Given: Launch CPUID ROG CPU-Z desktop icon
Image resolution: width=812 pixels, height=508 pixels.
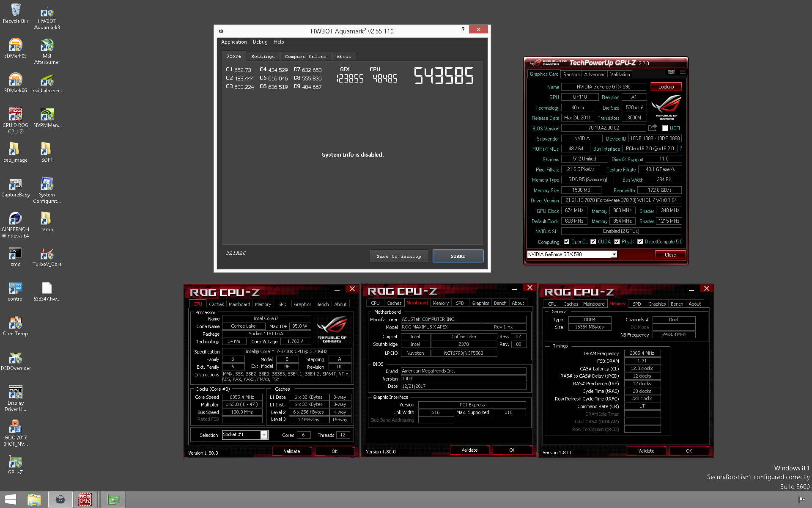Looking at the screenshot, I should 16,121.
